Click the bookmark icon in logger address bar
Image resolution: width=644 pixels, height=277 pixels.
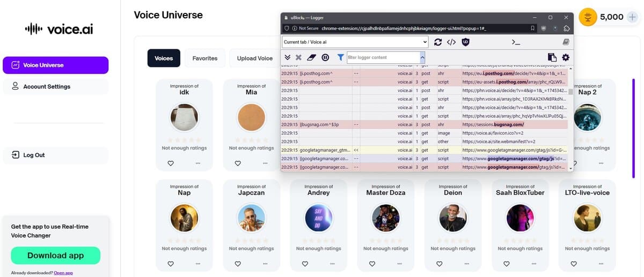point(532,28)
